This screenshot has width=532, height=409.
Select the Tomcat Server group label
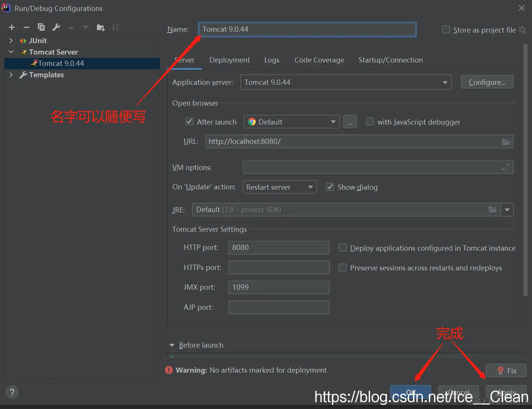tap(53, 52)
